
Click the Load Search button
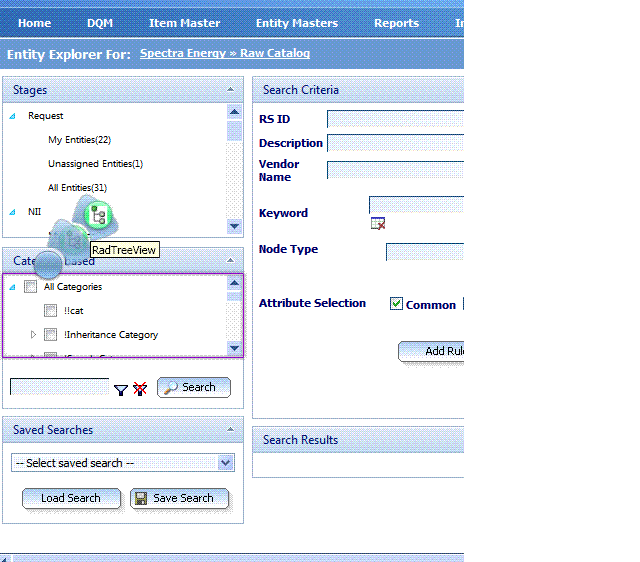click(x=71, y=498)
